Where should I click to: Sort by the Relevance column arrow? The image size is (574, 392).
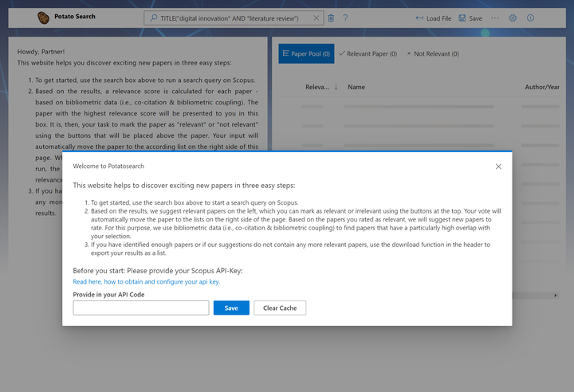pos(336,87)
